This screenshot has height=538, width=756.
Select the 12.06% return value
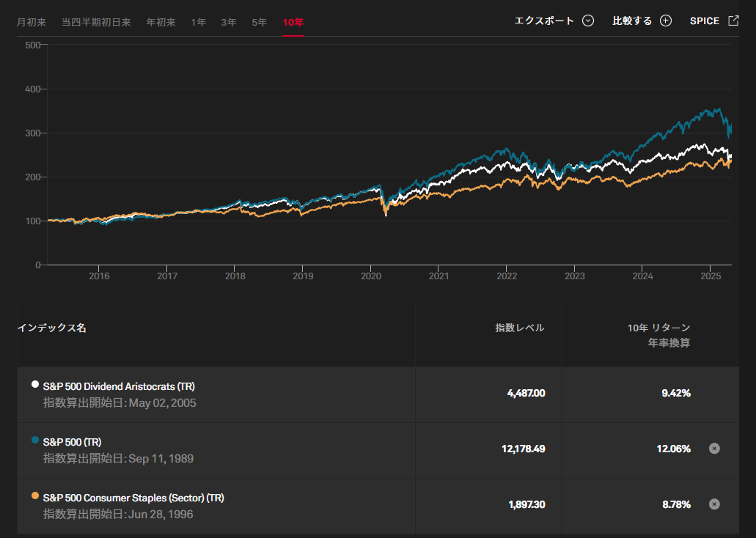pos(674,449)
